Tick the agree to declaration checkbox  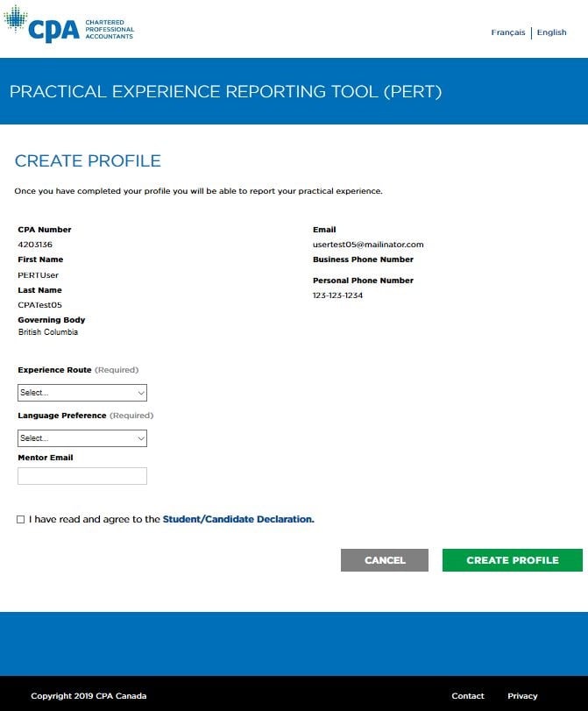21,520
